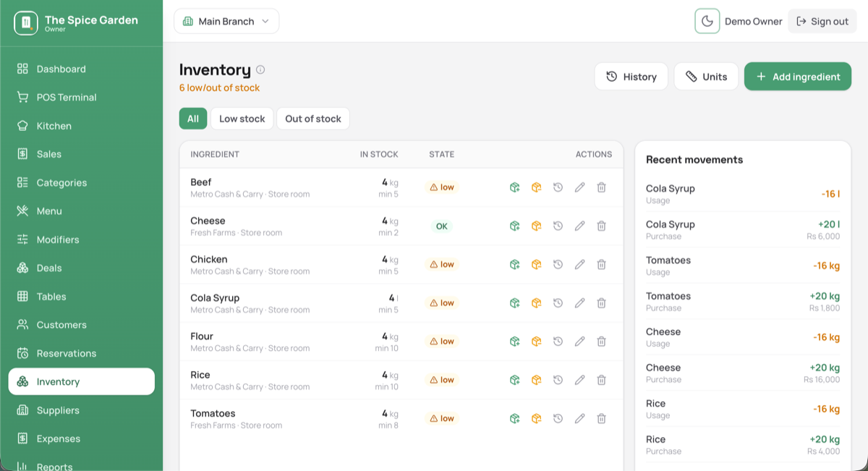The image size is (868, 471).
Task: Remove stock from Cola Syrup
Action: 536,302
